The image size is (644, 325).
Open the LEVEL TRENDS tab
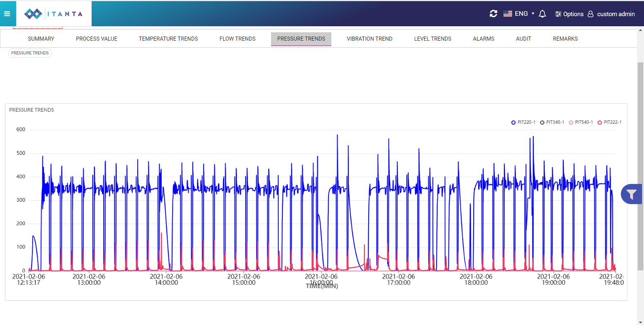pos(433,39)
